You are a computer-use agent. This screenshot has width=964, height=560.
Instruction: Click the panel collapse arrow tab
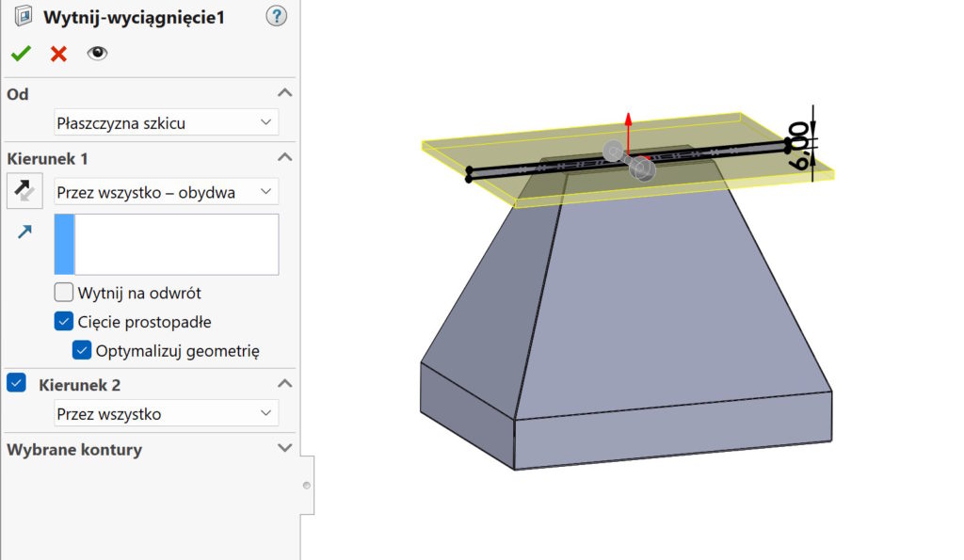tap(305, 486)
